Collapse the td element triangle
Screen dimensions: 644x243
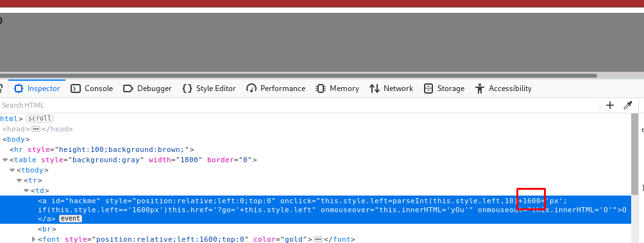coord(26,190)
